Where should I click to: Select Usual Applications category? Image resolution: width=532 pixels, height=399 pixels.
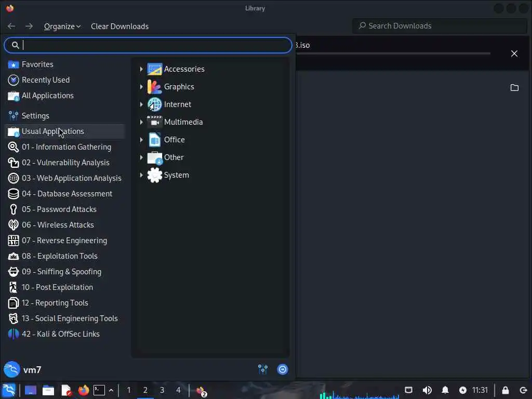pos(64,131)
